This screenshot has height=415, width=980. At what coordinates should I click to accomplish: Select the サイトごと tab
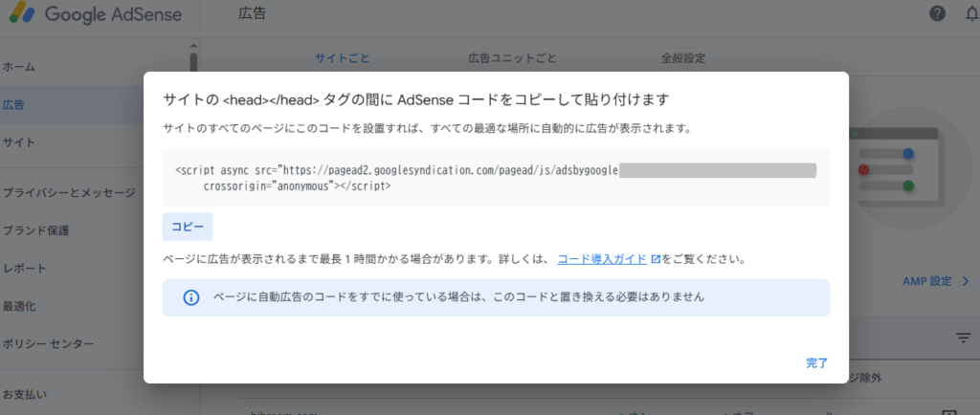(342, 58)
